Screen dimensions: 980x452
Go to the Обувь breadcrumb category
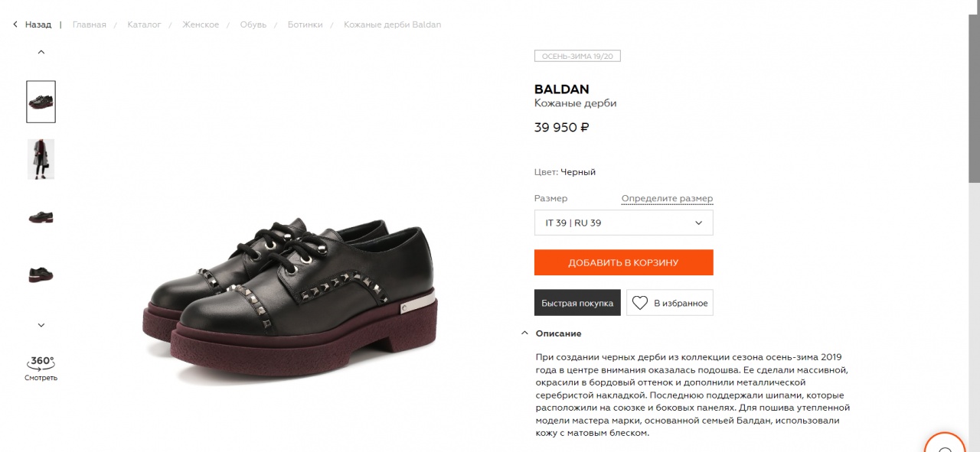pos(253,24)
